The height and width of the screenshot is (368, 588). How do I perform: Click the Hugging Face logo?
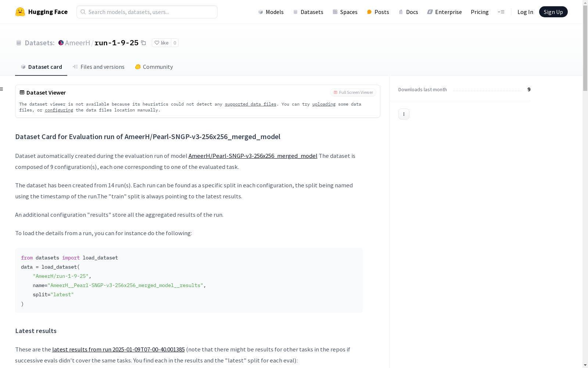[41, 12]
